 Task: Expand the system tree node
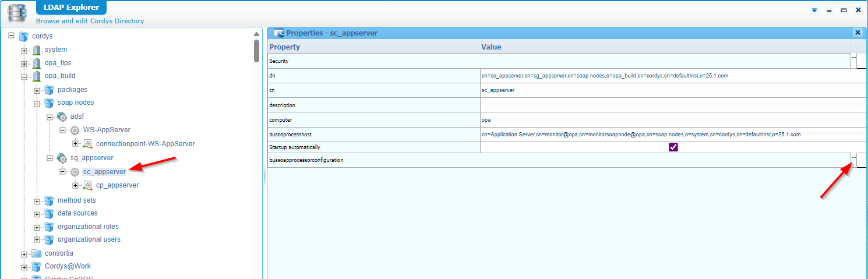[x=24, y=50]
